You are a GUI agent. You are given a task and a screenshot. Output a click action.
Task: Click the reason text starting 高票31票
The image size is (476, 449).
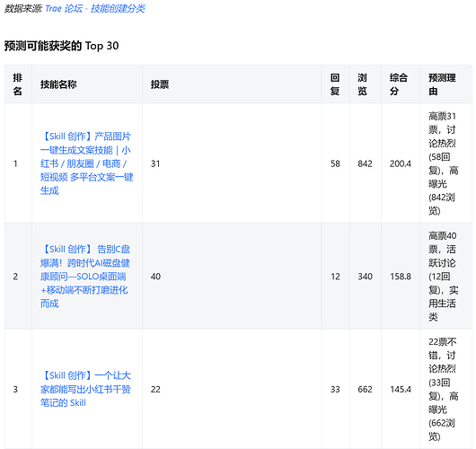click(443, 163)
